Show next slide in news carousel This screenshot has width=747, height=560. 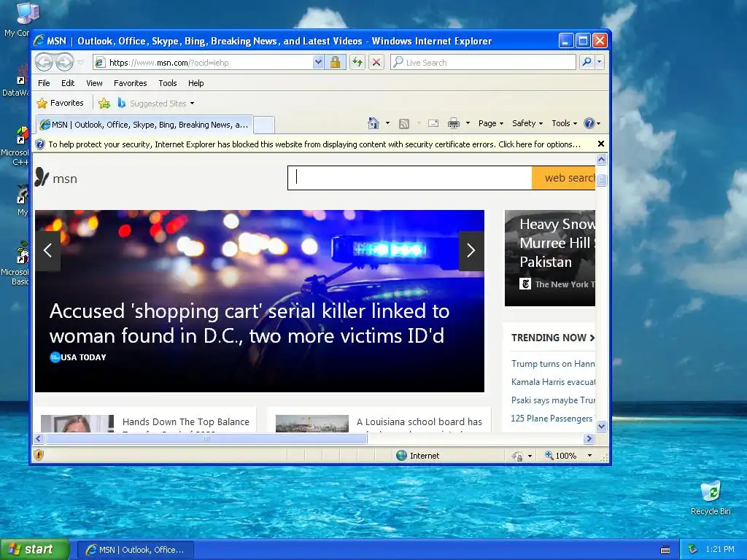pyautogui.click(x=471, y=251)
